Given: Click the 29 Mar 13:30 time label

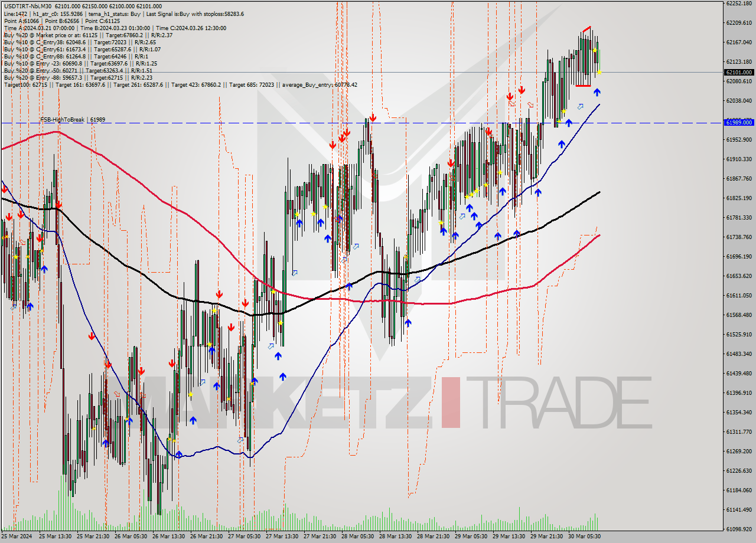Looking at the screenshot, I should tap(509, 537).
